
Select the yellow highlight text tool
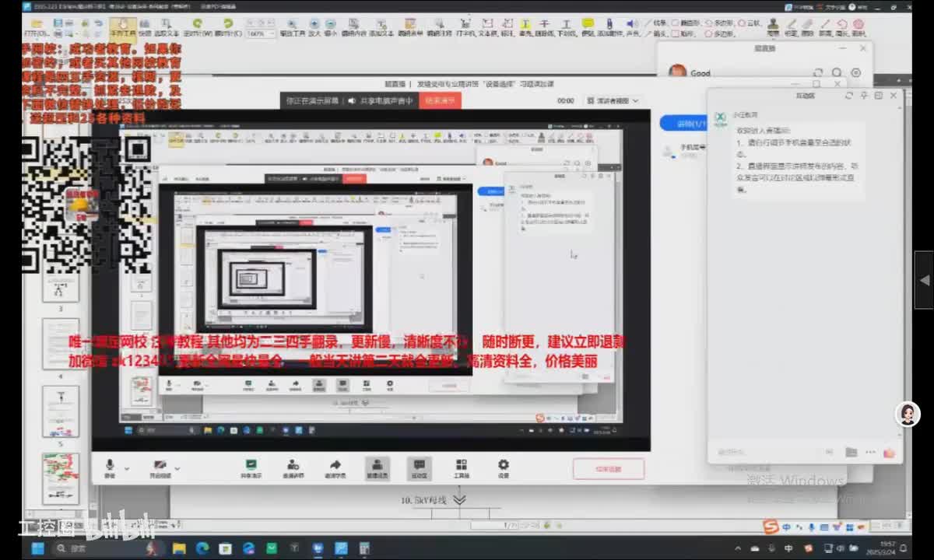pyautogui.click(x=528, y=28)
